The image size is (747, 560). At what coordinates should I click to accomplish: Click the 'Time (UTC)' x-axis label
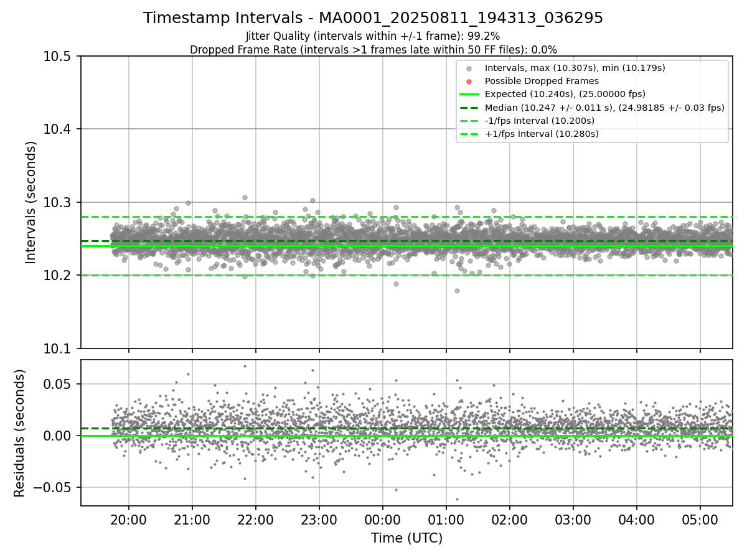[406, 538]
